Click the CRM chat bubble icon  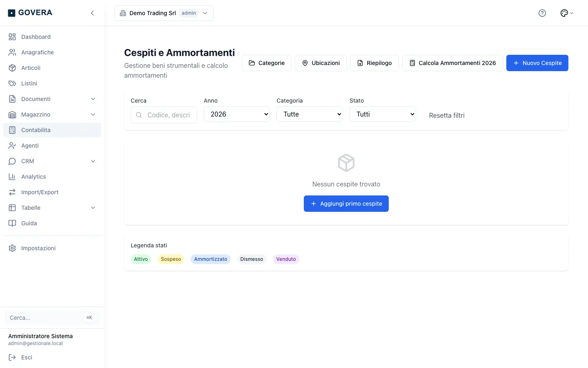tap(12, 161)
